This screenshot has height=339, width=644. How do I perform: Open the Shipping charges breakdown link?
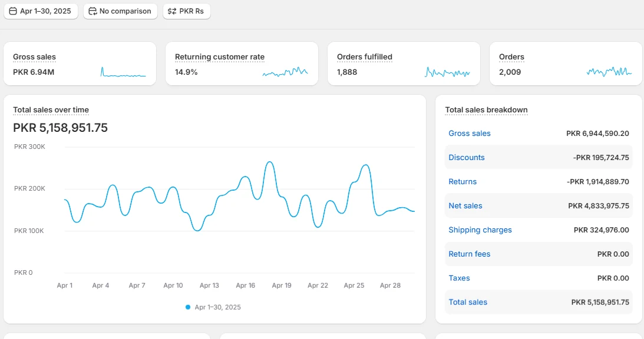click(x=480, y=230)
